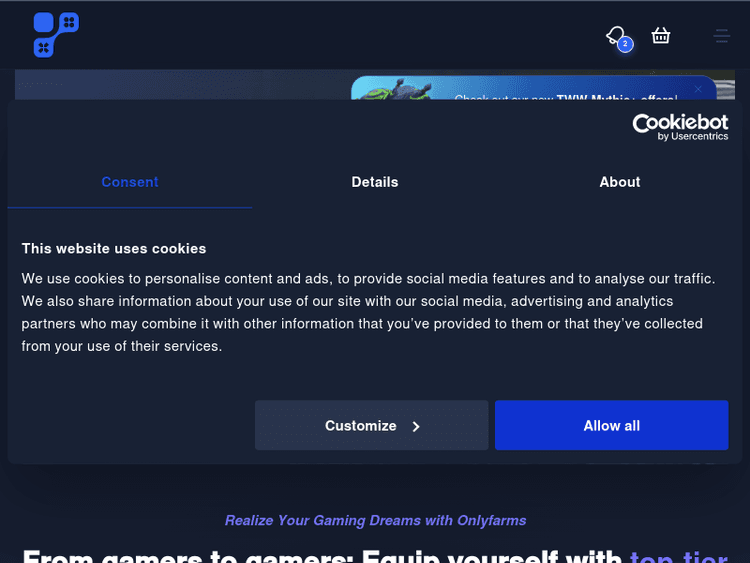This screenshot has width=750, height=563.
Task: Open the shopping basket icon
Action: click(660, 36)
